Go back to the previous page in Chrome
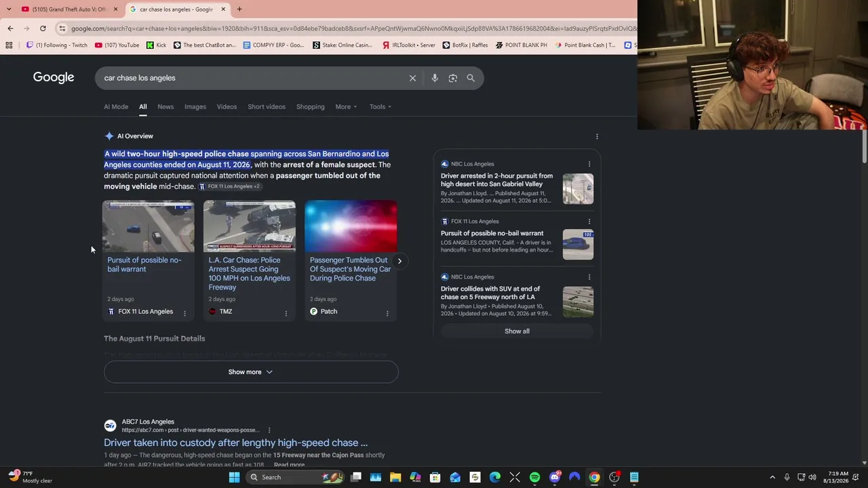Viewport: 868px width, 488px height. pos(10,28)
